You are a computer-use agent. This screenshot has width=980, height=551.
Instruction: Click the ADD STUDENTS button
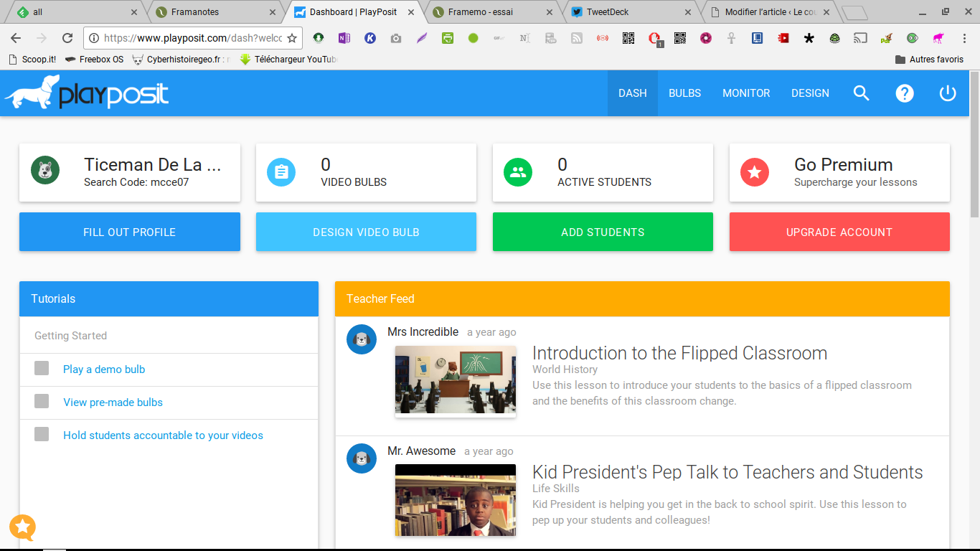pos(603,232)
